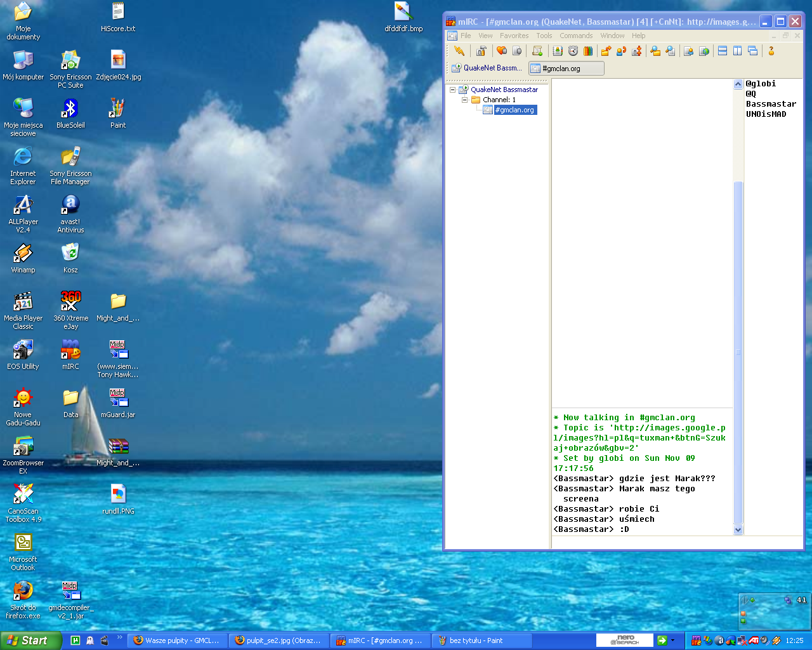Open the Favorites menu
The image size is (812, 650).
(514, 36)
